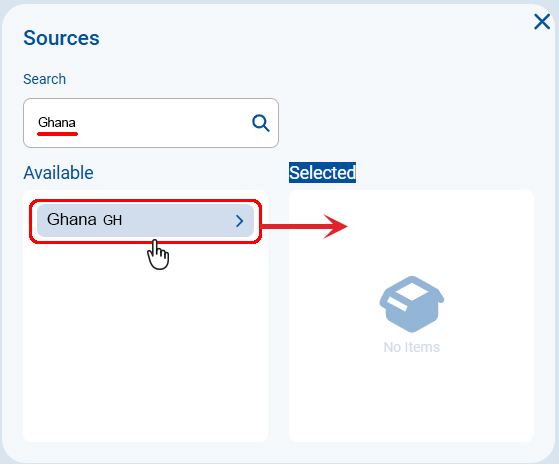This screenshot has height=464, width=559.
Task: Click the highlighted 'Selected' heading
Action: click(x=322, y=172)
